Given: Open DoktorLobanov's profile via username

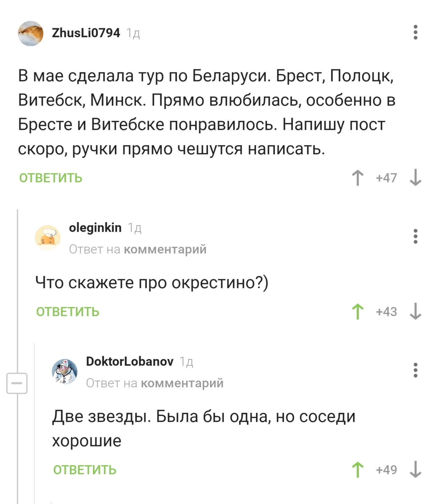Looking at the screenshot, I should coord(130,361).
